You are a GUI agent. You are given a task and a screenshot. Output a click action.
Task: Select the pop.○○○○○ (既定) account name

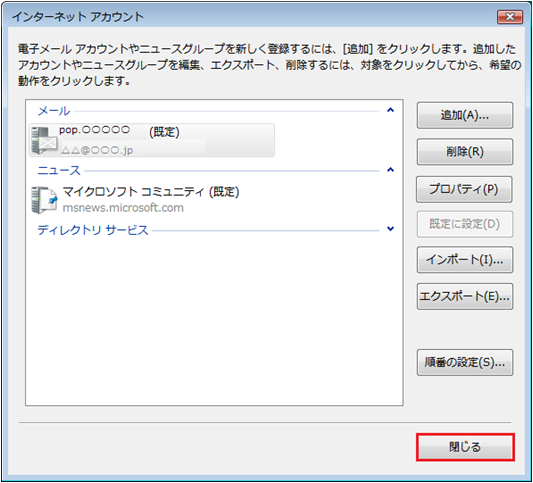tap(119, 131)
